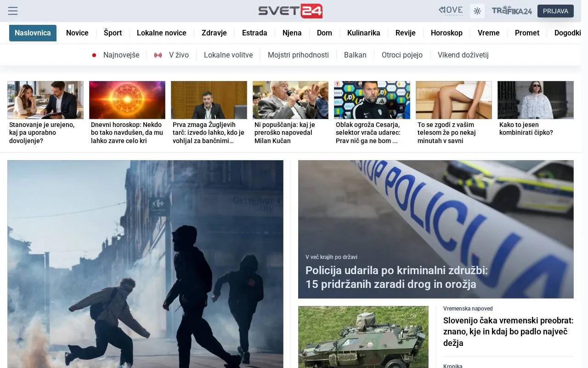The height and width of the screenshot is (368, 588).
Task: Read Kako to jesen kombinirati čipko headline
Action: 526,129
